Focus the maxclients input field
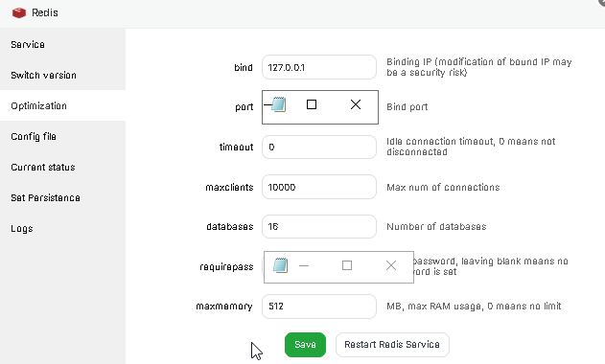605x364 pixels. tap(319, 187)
